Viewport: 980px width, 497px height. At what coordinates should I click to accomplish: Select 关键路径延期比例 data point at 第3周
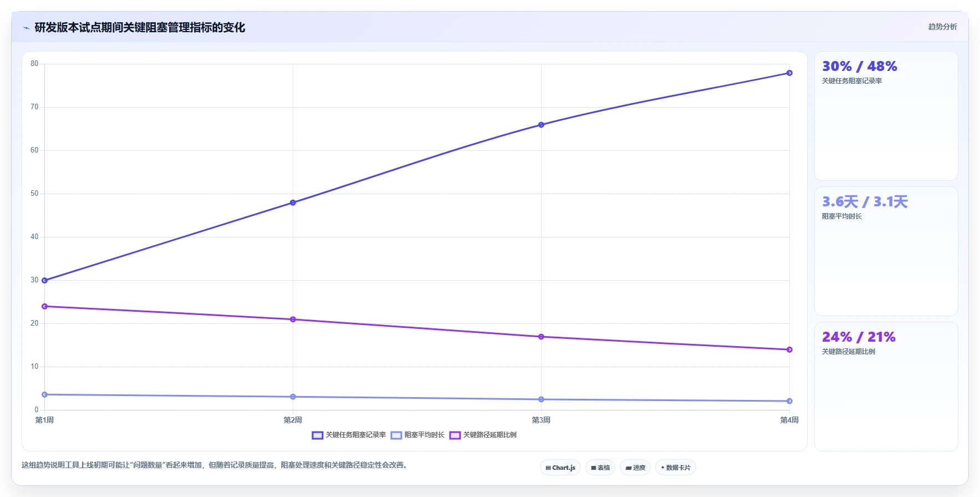(541, 337)
